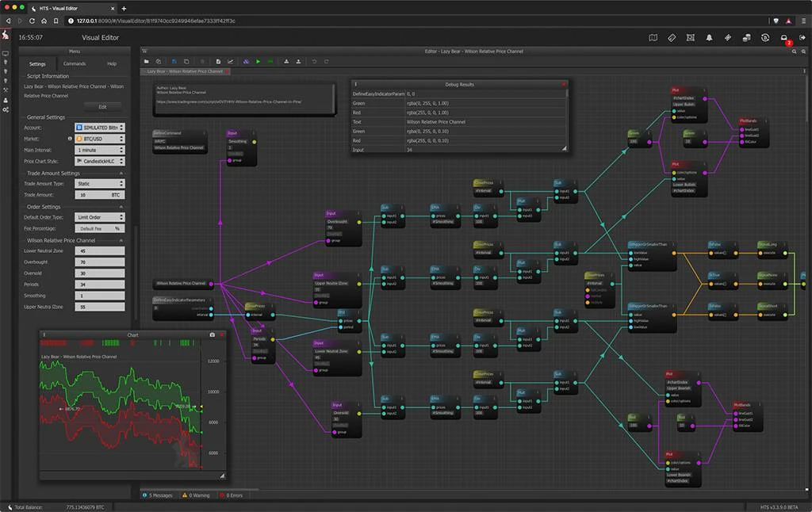Change the Market from BTC/USD dropdown
812x512 pixels.
coord(99,138)
